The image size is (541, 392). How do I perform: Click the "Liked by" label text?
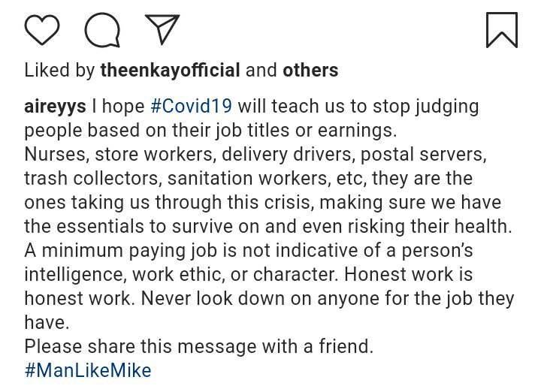(x=59, y=71)
